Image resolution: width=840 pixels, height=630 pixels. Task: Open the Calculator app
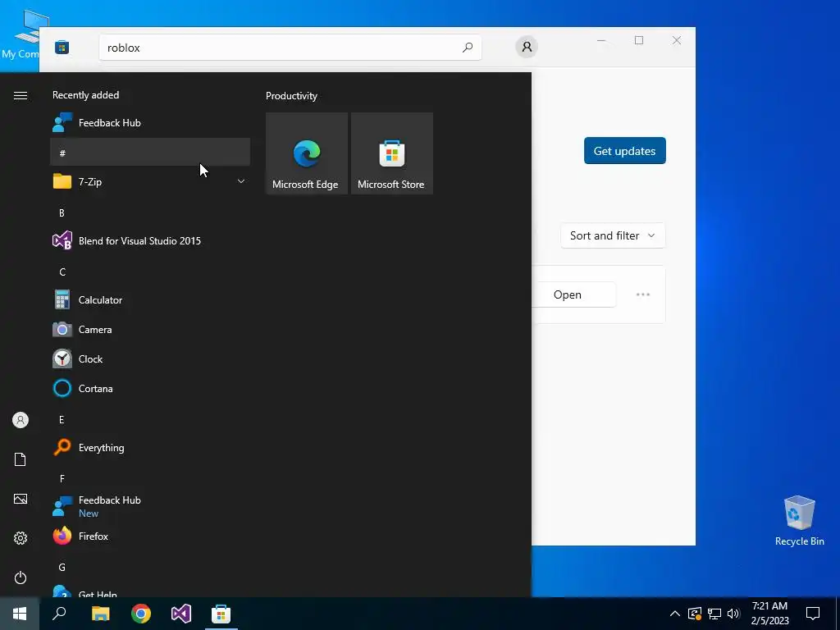tap(150, 300)
